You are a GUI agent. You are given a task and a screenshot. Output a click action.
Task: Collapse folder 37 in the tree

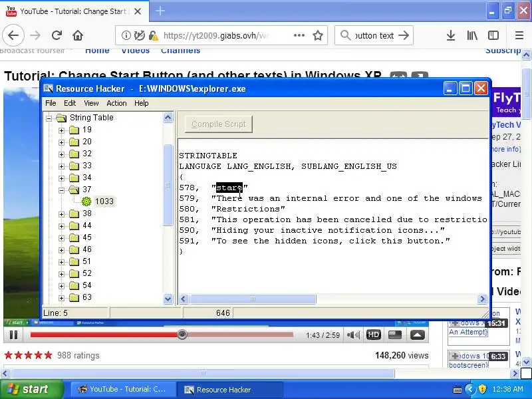point(61,190)
